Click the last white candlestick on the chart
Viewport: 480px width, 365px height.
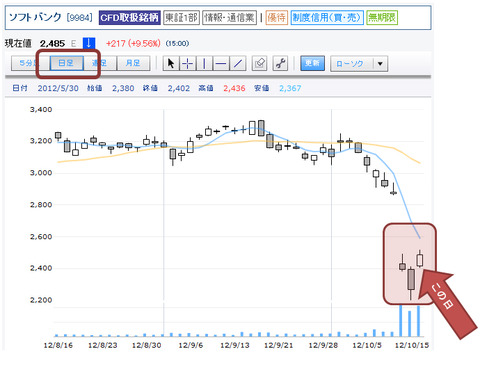coord(420,260)
